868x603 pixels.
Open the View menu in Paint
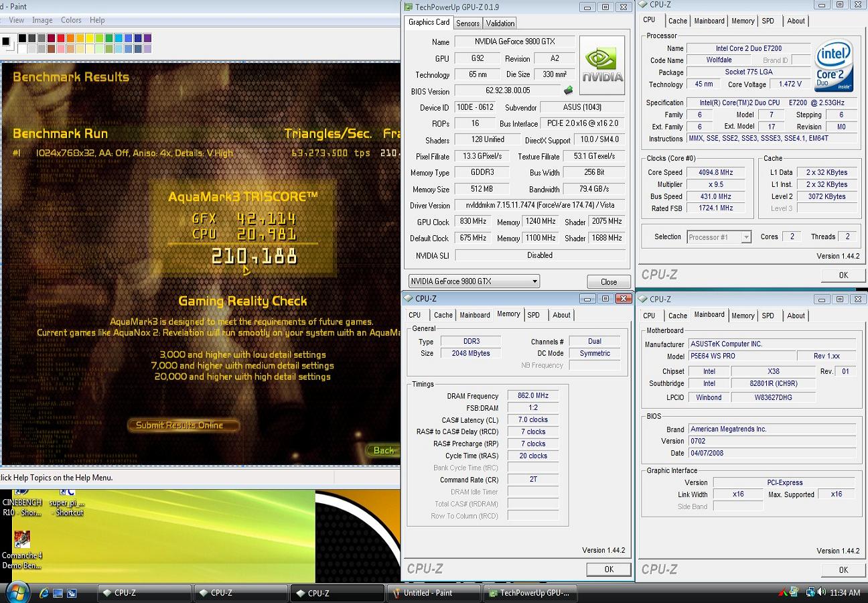pos(17,20)
